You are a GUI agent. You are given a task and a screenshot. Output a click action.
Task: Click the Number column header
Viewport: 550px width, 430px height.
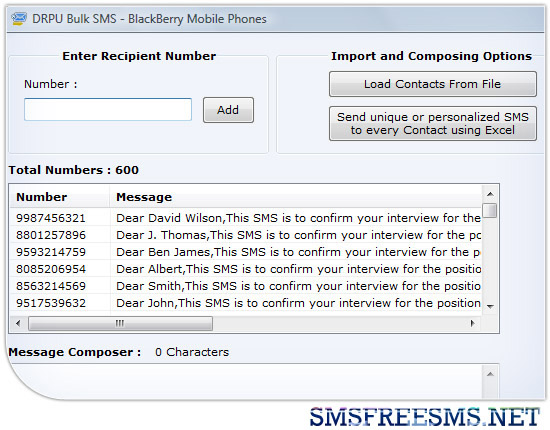pyautogui.click(x=60, y=197)
